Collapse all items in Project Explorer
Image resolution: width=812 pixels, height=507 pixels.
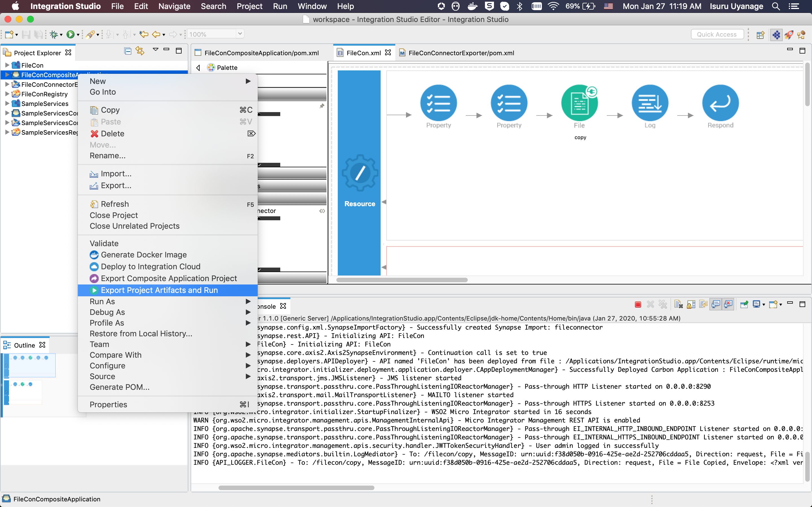(x=127, y=51)
